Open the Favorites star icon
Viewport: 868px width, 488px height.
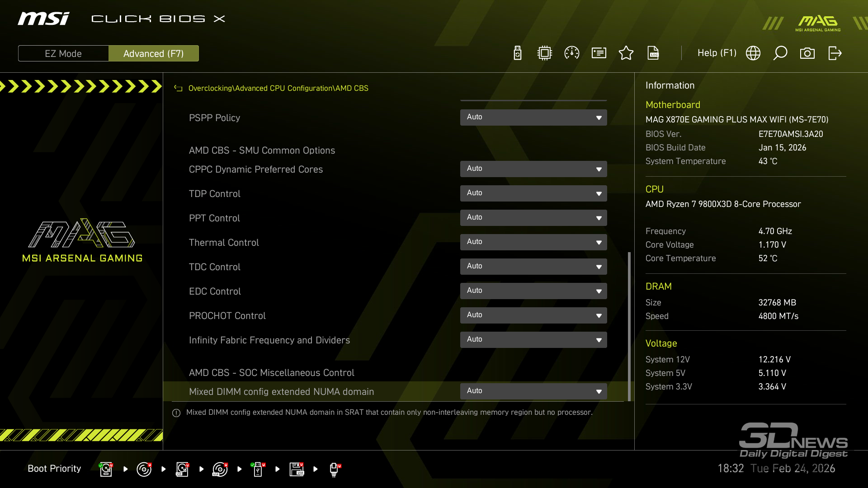(626, 53)
